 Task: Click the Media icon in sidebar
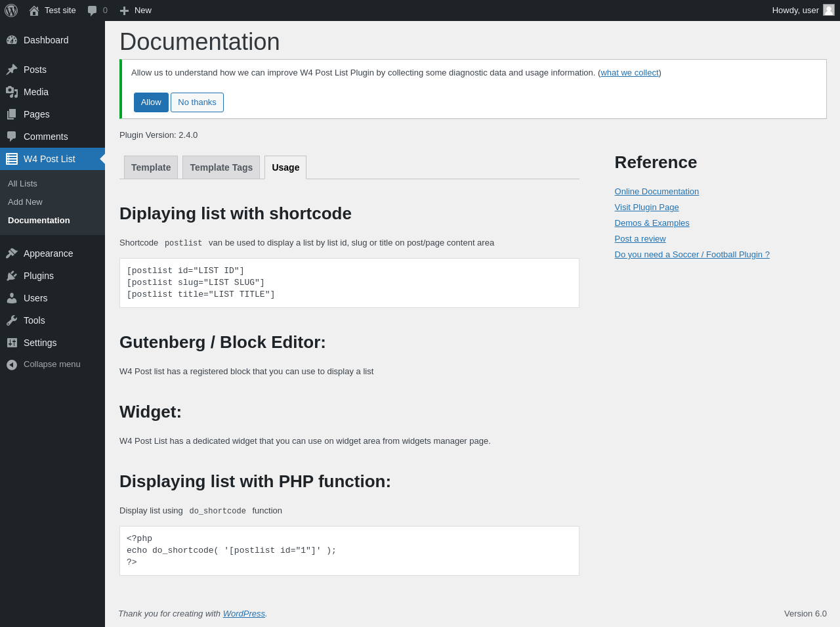[12, 92]
